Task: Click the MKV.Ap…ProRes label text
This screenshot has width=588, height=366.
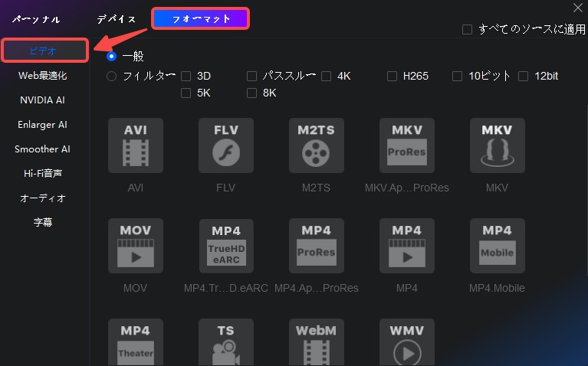Action: pos(407,188)
